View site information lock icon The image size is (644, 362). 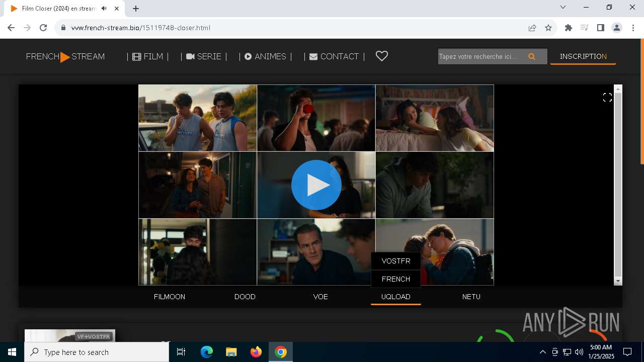[63, 28]
